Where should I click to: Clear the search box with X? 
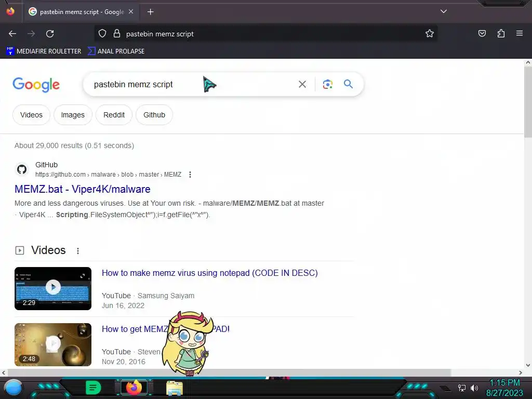point(302,84)
